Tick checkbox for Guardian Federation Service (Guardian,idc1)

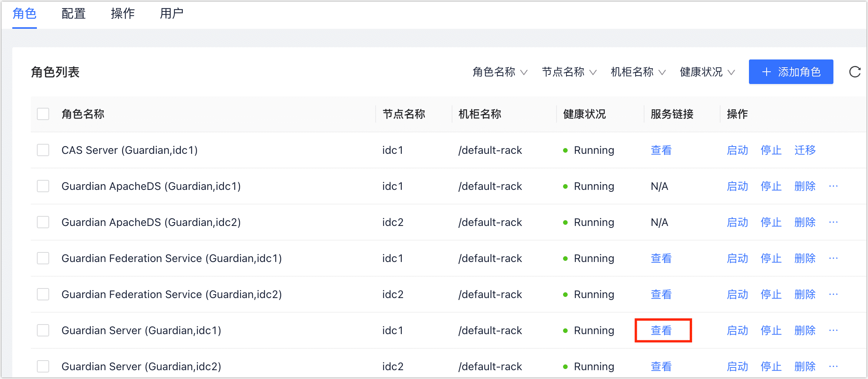[x=43, y=258]
